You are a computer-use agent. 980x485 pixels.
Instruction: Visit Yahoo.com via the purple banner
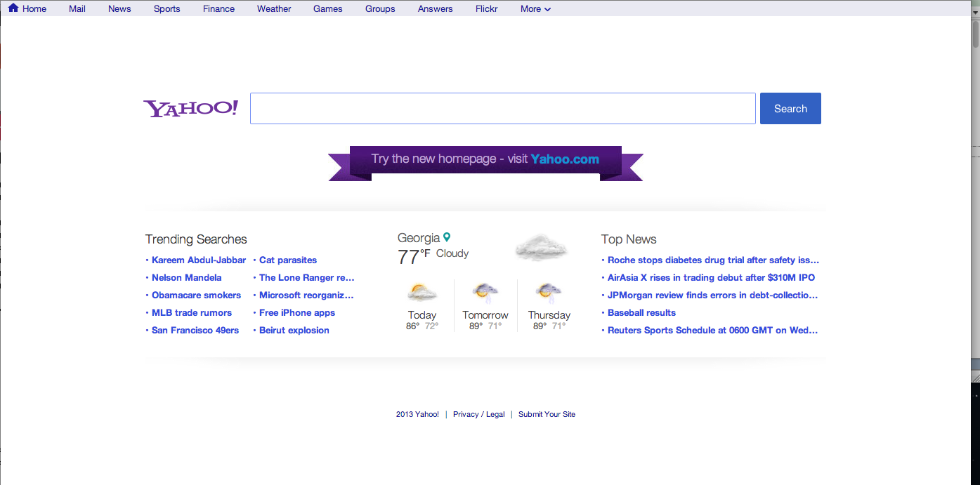565,159
